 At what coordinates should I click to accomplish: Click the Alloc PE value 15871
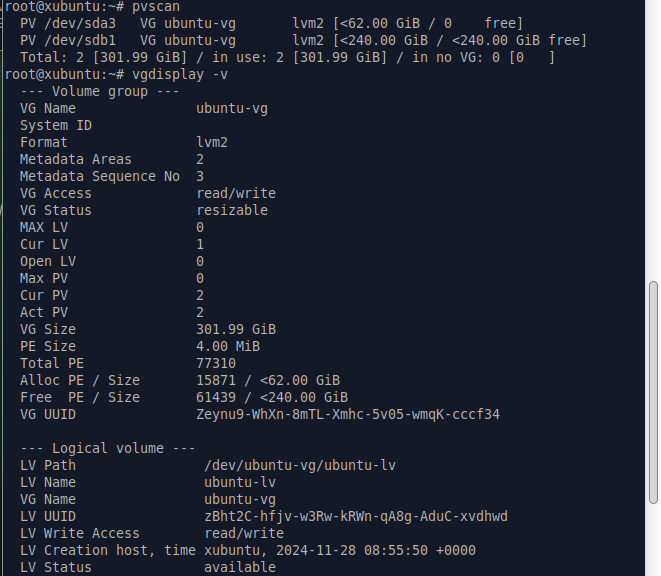[216, 380]
